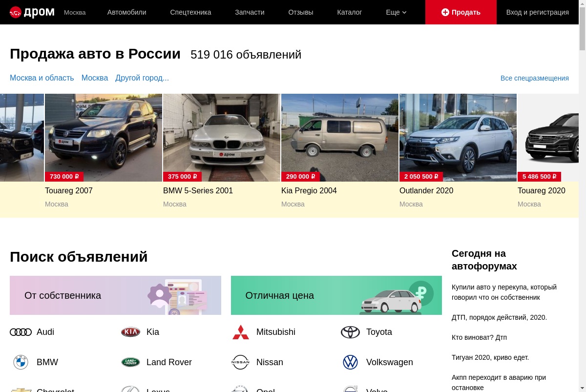
Task: Open the Отличная цена banner
Action: tap(336, 295)
